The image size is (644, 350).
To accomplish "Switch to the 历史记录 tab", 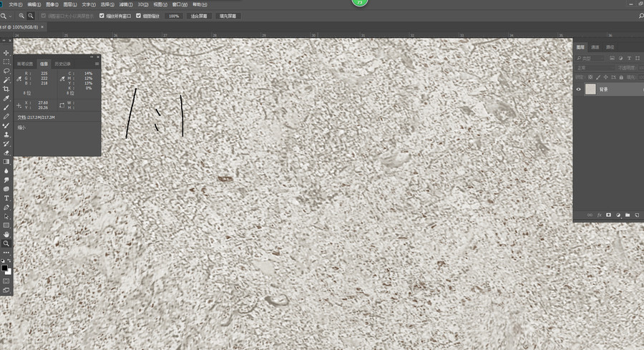I will point(62,64).
